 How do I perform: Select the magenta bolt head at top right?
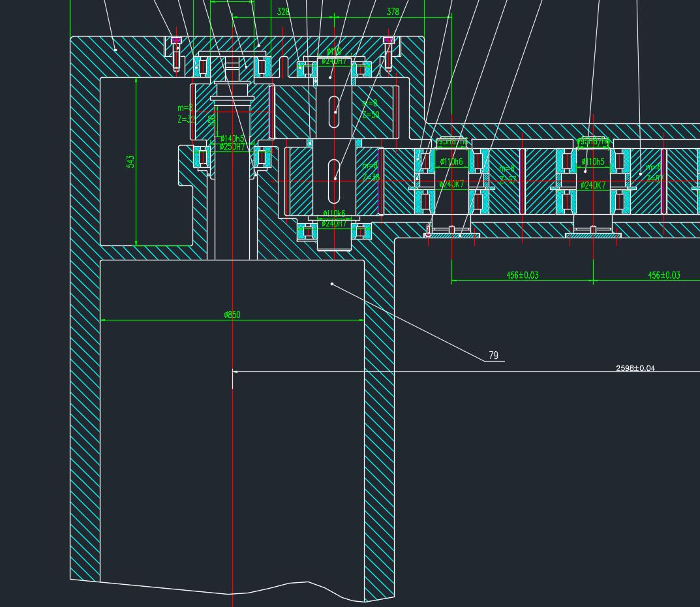click(388, 40)
